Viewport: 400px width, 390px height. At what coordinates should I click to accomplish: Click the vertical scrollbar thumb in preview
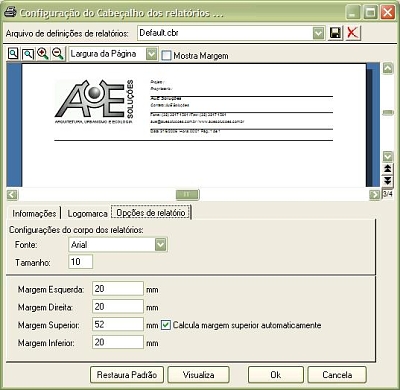[387, 113]
